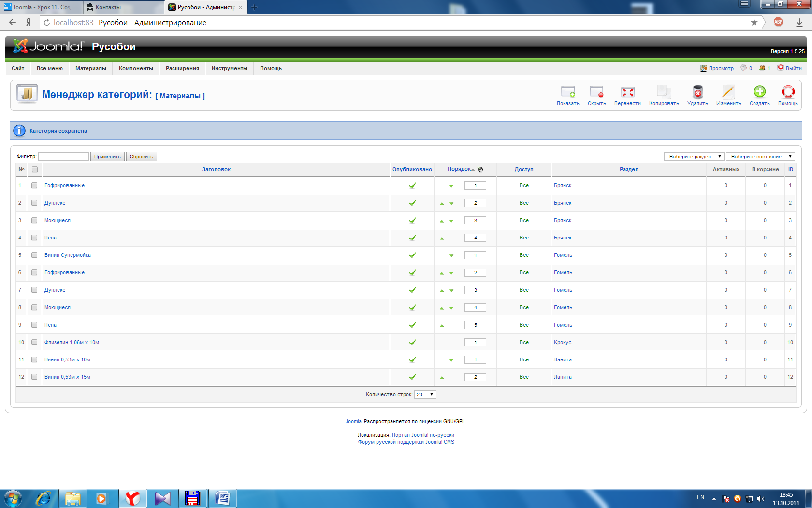Sort by Опубликовано column header
Image resolution: width=812 pixels, height=508 pixels.
pos(412,169)
